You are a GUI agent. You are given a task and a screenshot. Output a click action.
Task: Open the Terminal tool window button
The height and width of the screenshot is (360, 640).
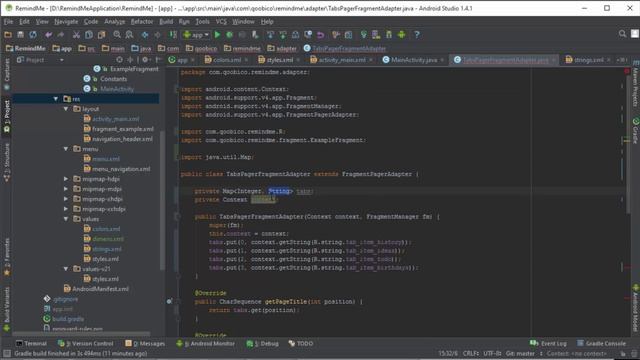31,344
